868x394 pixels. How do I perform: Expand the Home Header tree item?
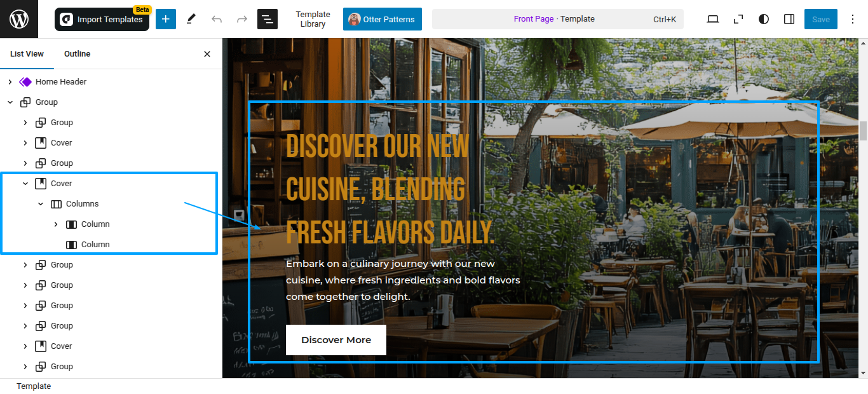pos(10,82)
